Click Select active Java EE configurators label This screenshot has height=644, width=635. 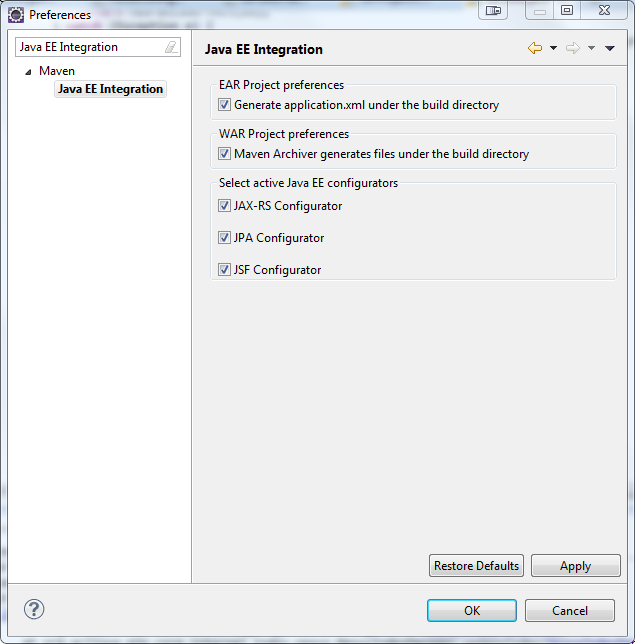[308, 183]
